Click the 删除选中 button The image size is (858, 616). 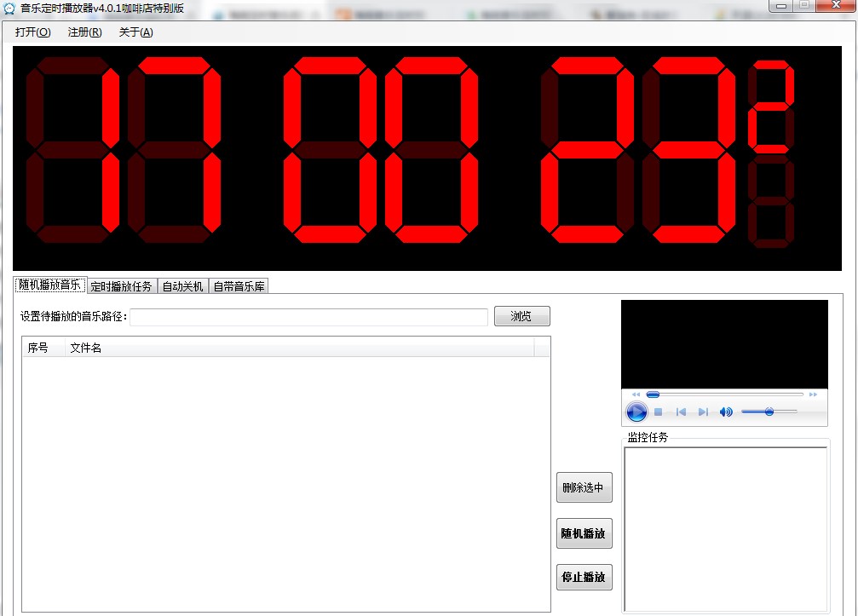point(584,487)
